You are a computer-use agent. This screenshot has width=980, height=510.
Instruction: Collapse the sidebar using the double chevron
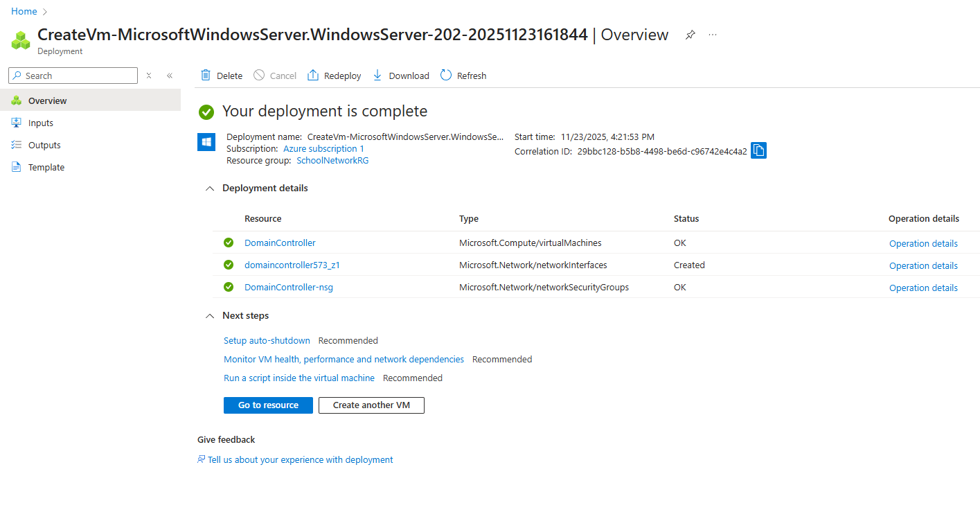[170, 76]
